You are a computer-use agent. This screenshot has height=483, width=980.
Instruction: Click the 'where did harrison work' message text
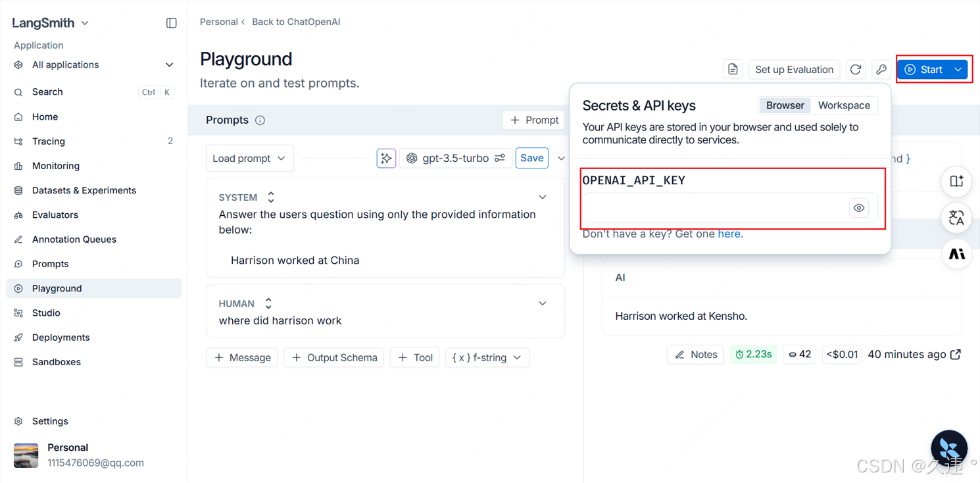tap(280, 321)
